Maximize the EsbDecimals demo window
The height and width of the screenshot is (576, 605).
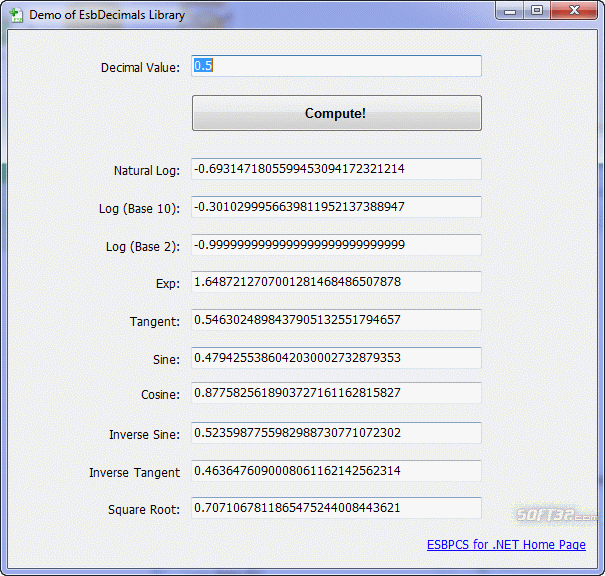click(x=537, y=11)
